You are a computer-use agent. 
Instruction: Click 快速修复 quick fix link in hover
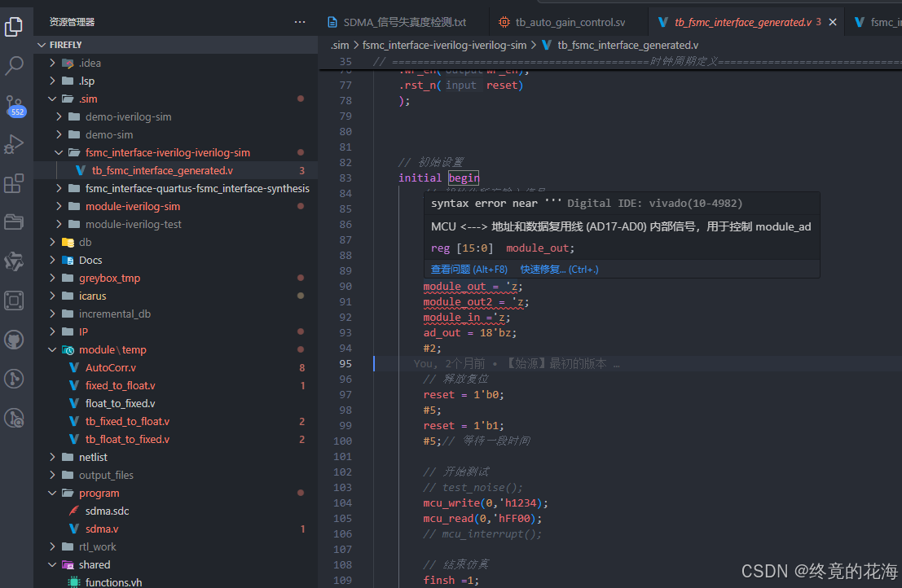click(x=559, y=269)
